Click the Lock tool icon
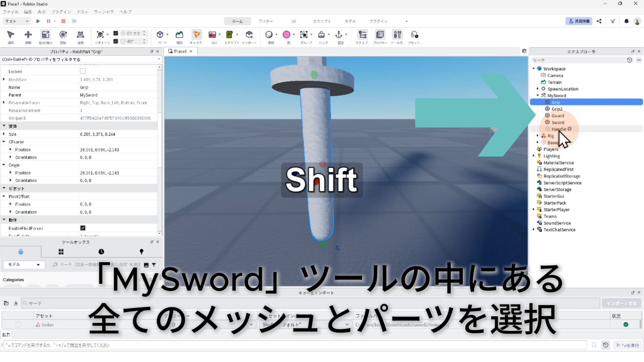 click(321, 35)
